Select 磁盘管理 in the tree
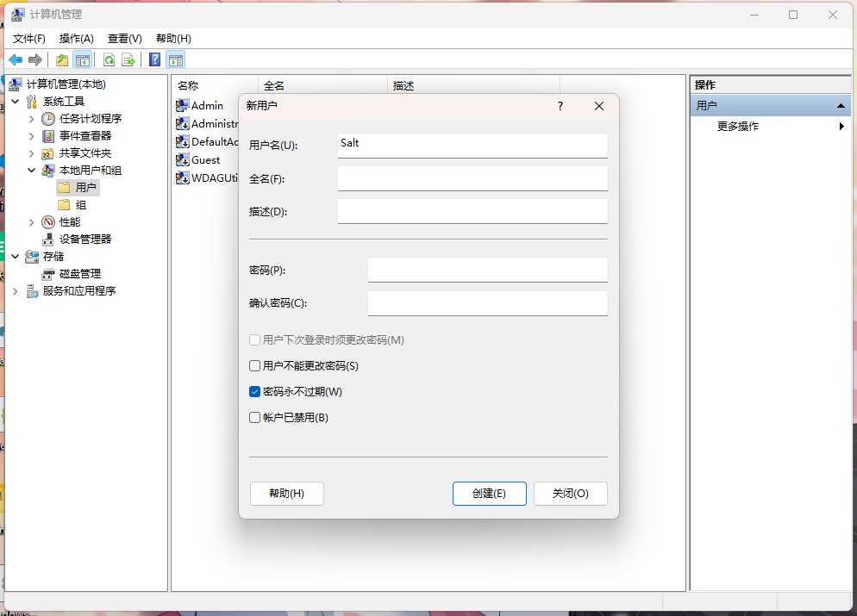 tap(79, 273)
